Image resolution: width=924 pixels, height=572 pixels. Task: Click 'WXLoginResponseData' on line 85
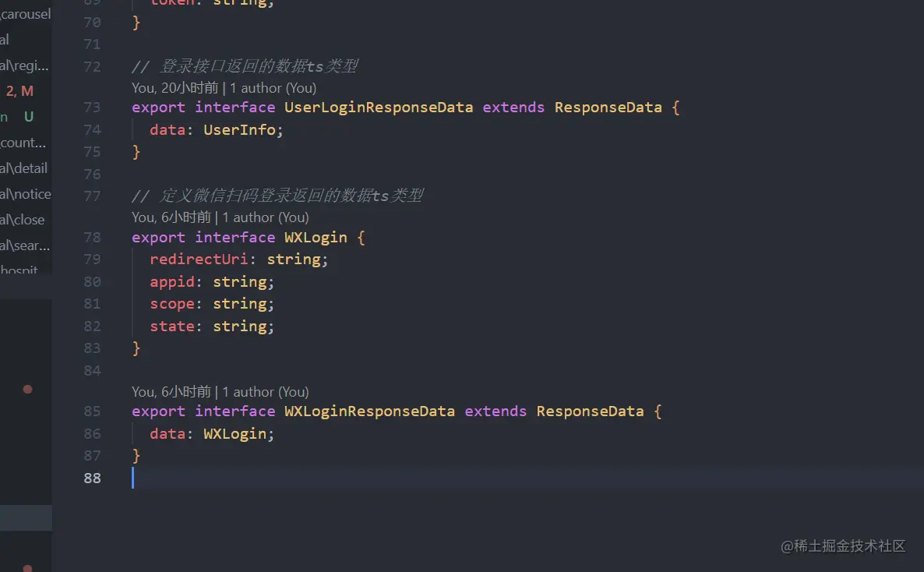(369, 411)
